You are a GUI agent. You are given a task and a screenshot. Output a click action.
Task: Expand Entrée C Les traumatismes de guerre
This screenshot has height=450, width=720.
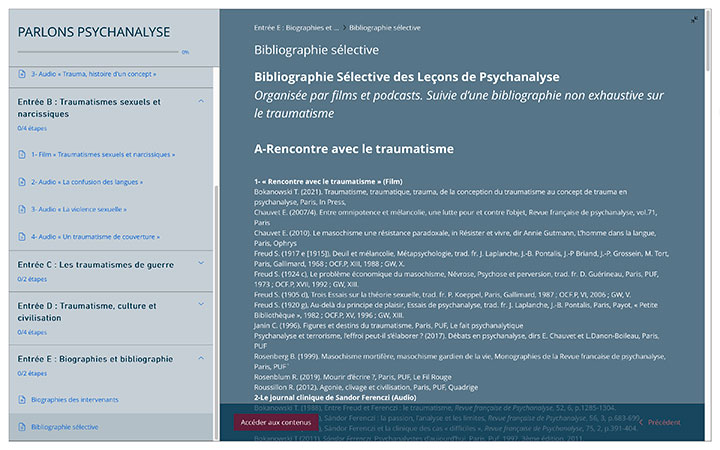coord(201,263)
